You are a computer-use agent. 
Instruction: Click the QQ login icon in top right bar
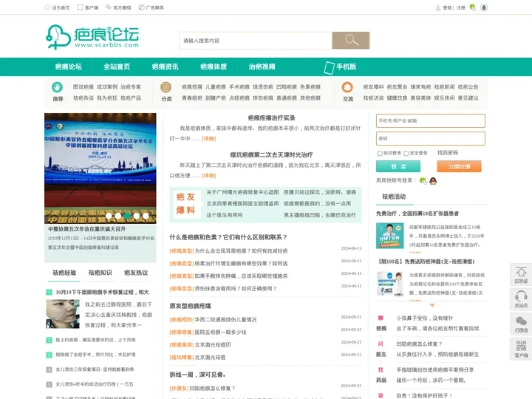point(484,7)
